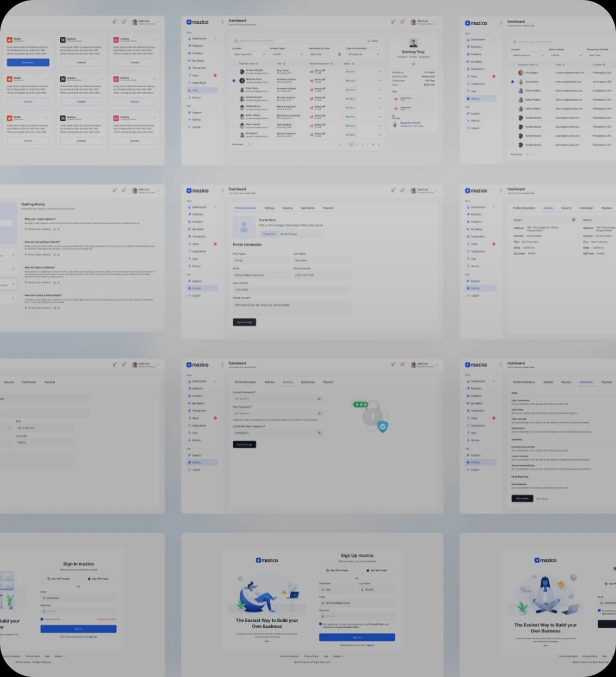The image size is (616, 677).
Task: Open Transaction in the user list screen sidebar
Action: [197, 68]
